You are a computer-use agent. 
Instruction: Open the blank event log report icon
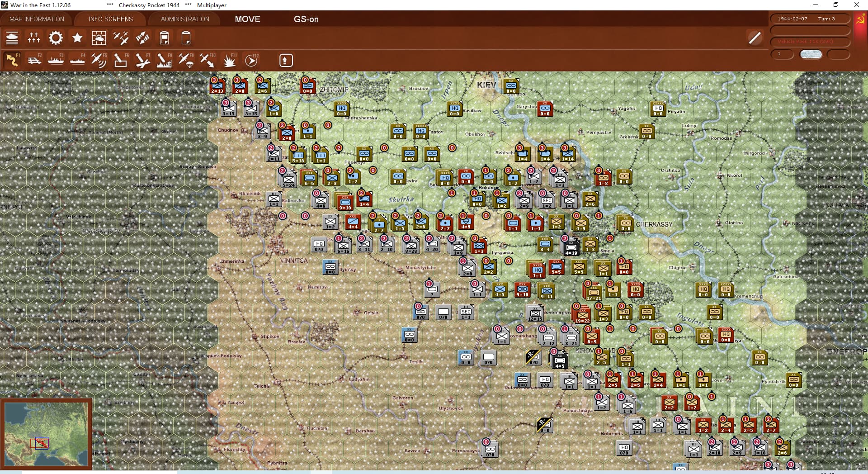pyautogui.click(x=186, y=38)
